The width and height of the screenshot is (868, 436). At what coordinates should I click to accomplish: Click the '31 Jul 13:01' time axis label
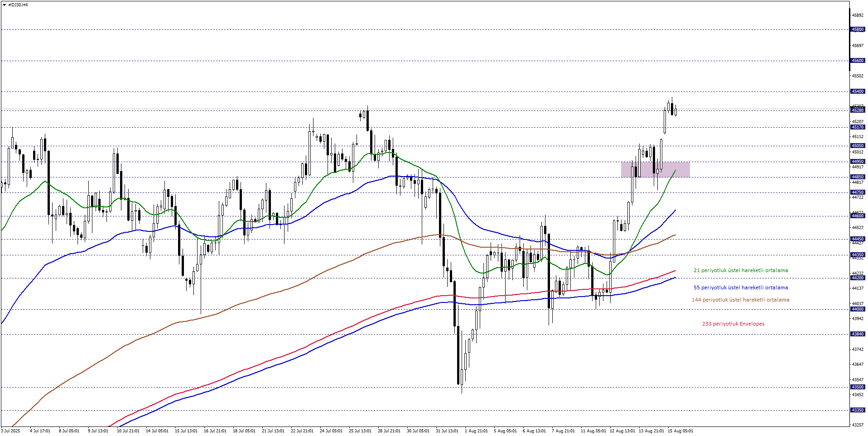coord(447,431)
